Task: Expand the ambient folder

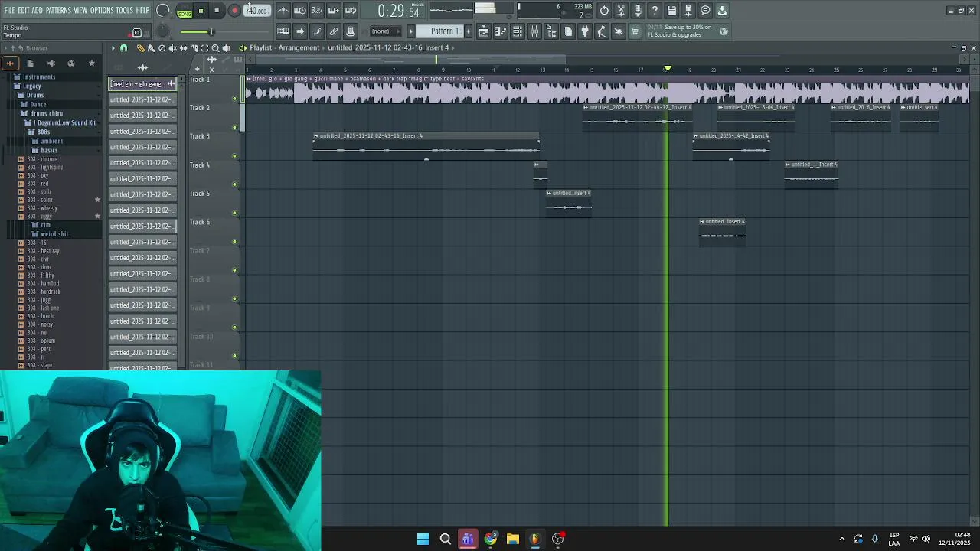Action: pyautogui.click(x=51, y=141)
